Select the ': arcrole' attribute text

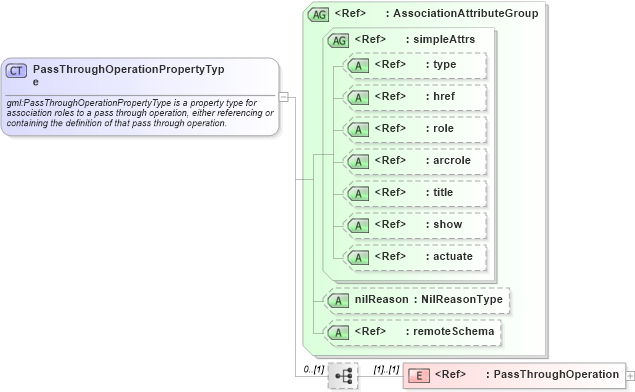448,160
